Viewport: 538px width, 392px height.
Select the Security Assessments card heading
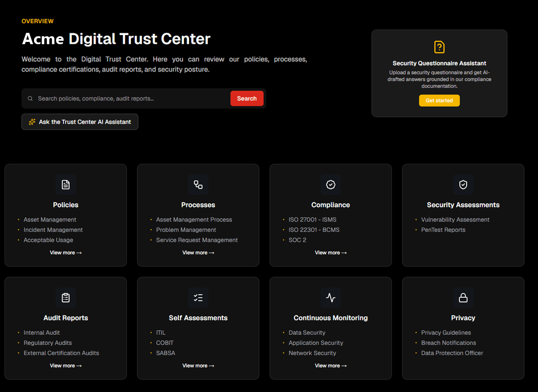tap(463, 205)
